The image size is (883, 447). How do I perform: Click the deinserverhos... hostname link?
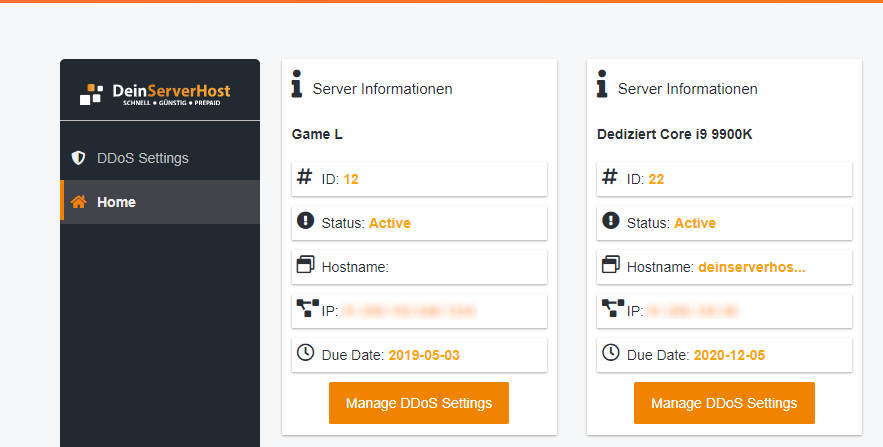pyautogui.click(x=751, y=267)
